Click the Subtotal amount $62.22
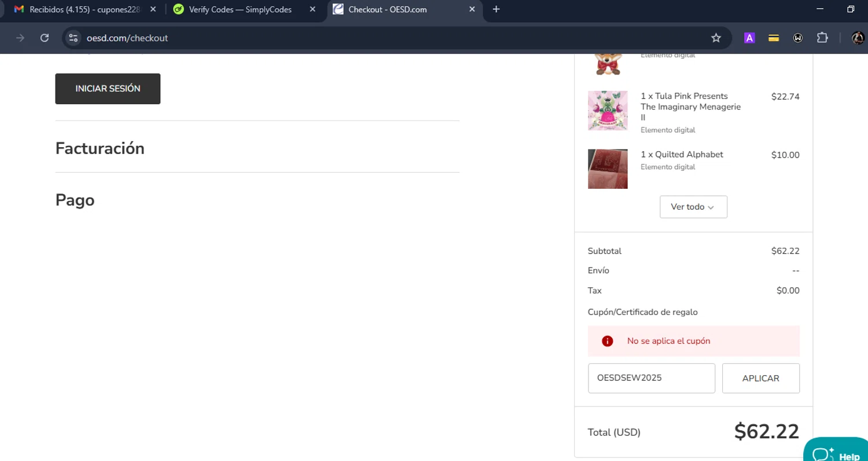Image resolution: width=868 pixels, height=461 pixels. (785, 251)
